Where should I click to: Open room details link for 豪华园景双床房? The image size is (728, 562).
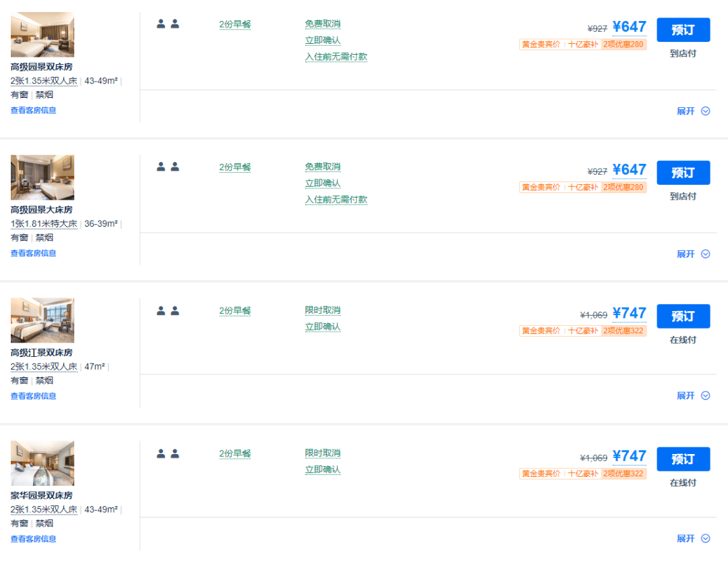(x=34, y=539)
